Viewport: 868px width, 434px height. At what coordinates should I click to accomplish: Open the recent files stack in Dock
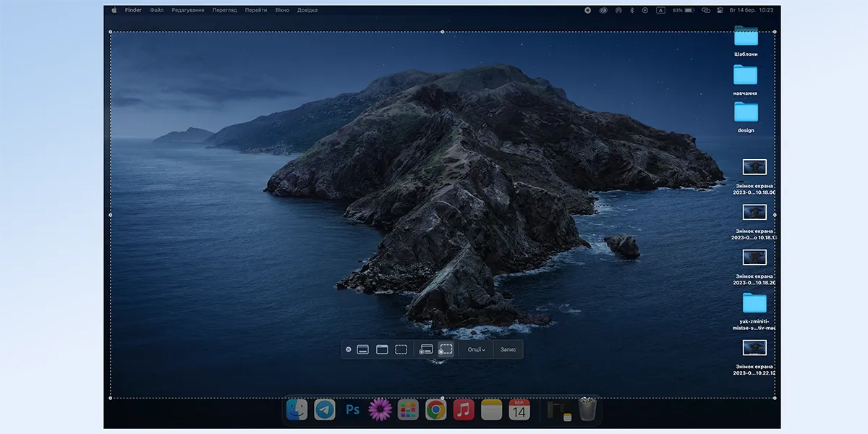click(x=559, y=410)
